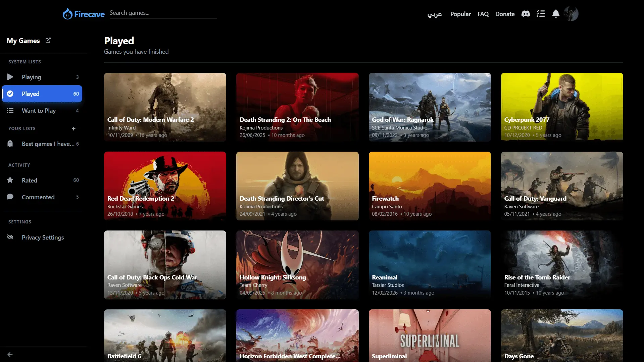Select the Want to Play list
Screen dimensions: 644x362
click(x=42, y=110)
